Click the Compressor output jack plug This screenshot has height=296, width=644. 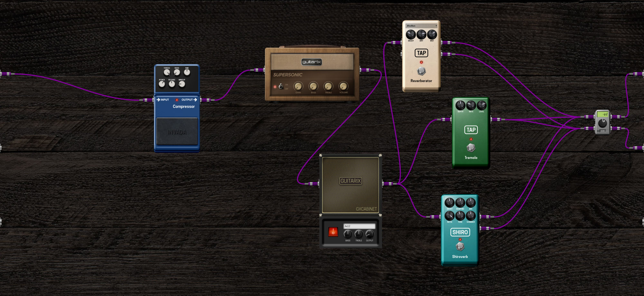point(208,100)
